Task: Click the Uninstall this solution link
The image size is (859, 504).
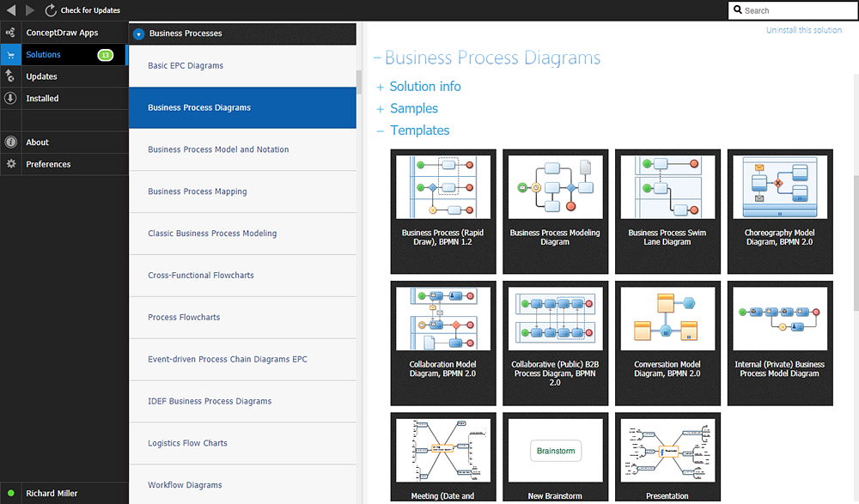Action: (x=804, y=30)
